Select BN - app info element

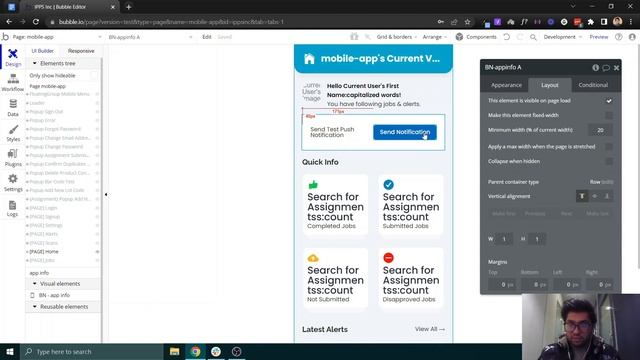[54, 295]
